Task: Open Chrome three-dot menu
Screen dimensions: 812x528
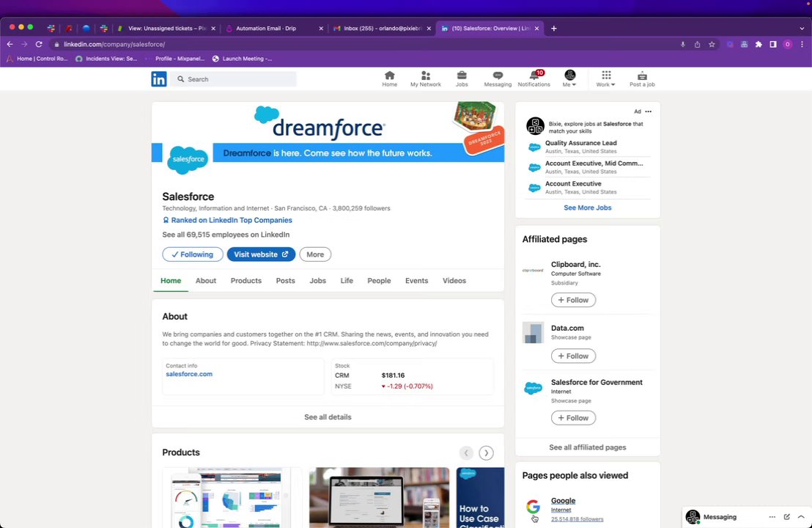Action: click(x=802, y=45)
